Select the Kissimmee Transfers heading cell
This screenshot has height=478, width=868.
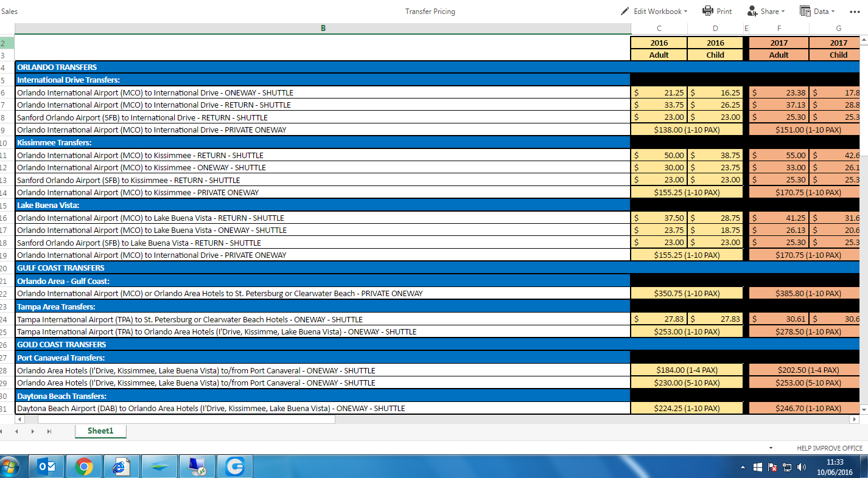pos(323,143)
